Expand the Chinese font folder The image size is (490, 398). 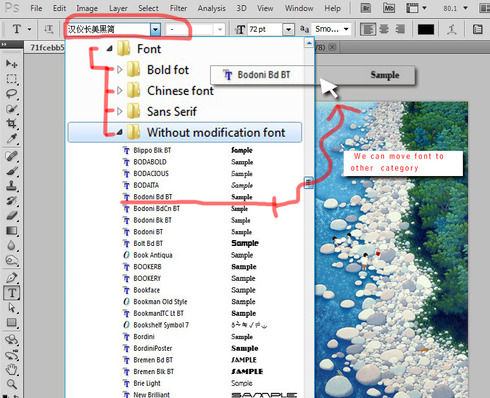pos(119,91)
